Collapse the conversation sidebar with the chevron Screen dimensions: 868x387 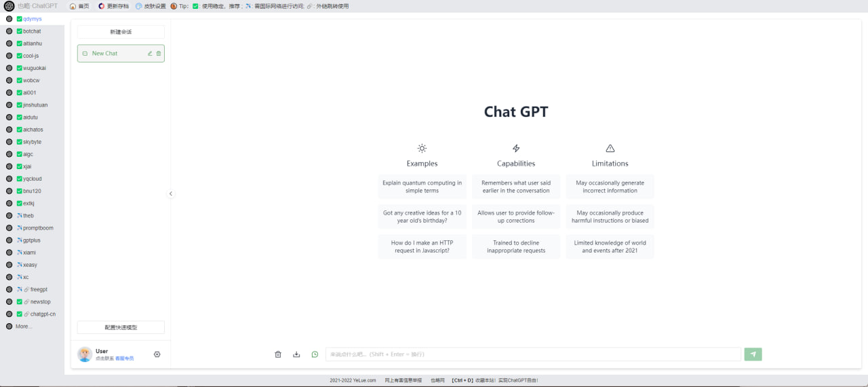point(171,193)
